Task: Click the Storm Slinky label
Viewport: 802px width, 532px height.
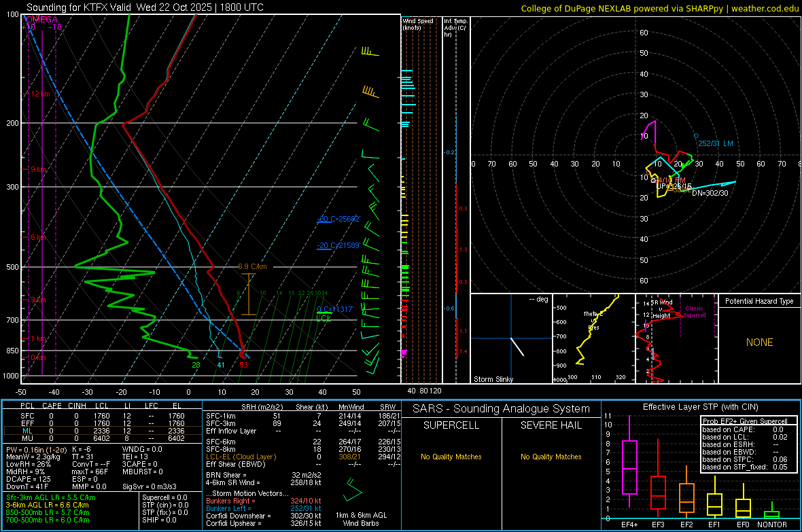Action: point(493,379)
